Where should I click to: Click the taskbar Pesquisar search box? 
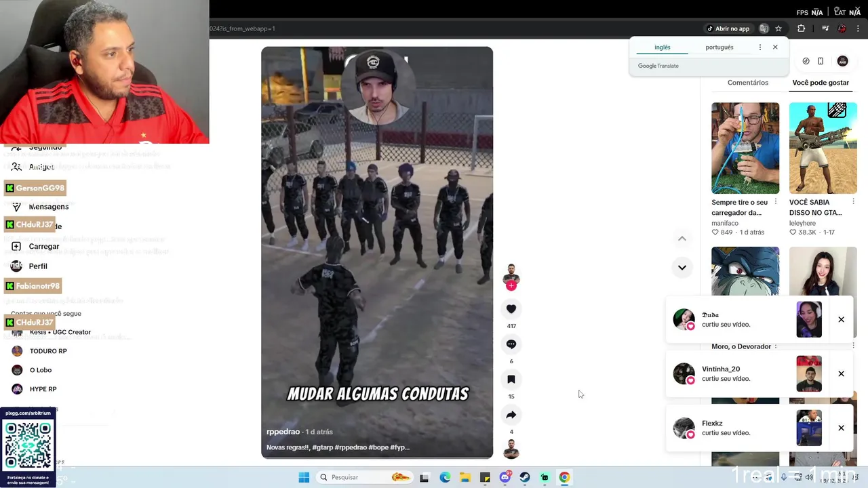click(365, 477)
